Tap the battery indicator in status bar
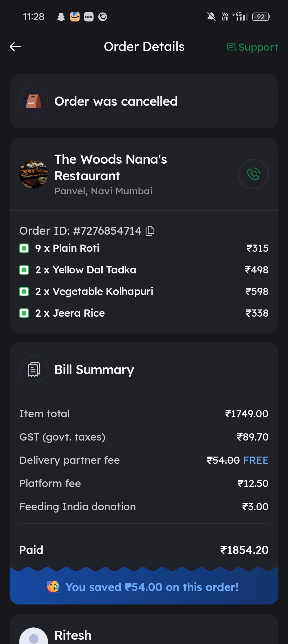 [261, 17]
